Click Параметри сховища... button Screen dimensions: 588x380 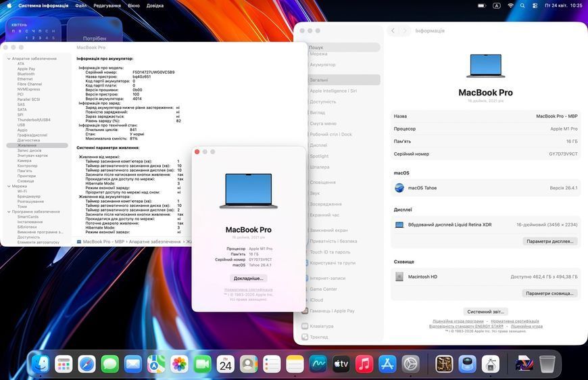(x=549, y=293)
